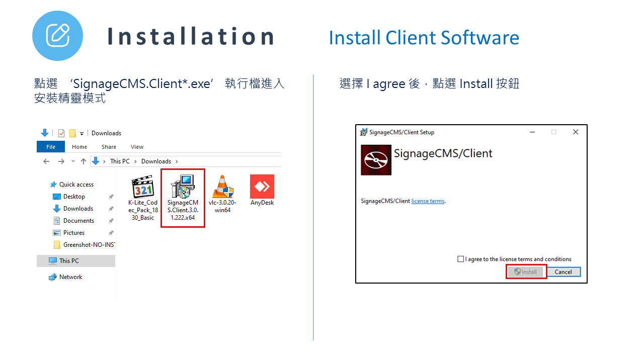Click the Properties icon in quick access toolbar
Image resolution: width=644 pixels, height=362 pixels.
pyautogui.click(x=61, y=133)
